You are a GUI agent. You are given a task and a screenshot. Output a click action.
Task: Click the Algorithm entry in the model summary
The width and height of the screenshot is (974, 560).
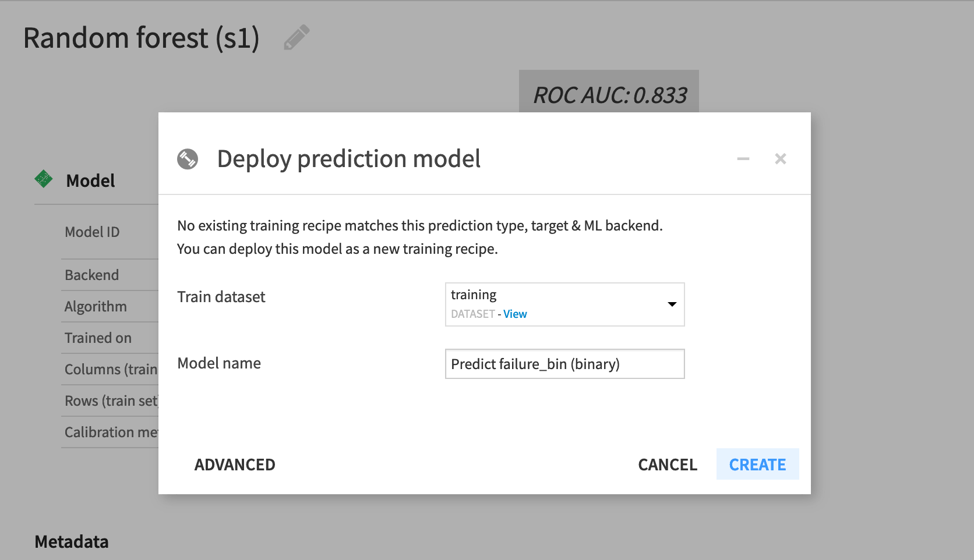(x=96, y=306)
